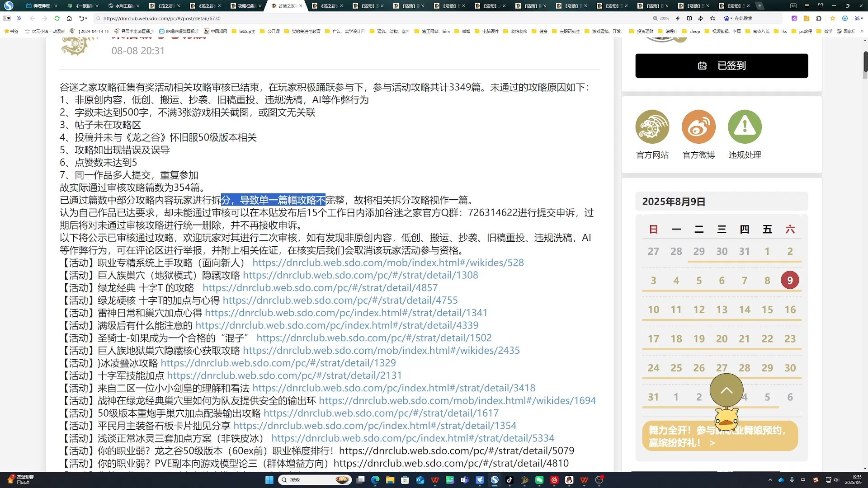Open NetEase Cloud Music in the taskbar

tap(554, 480)
